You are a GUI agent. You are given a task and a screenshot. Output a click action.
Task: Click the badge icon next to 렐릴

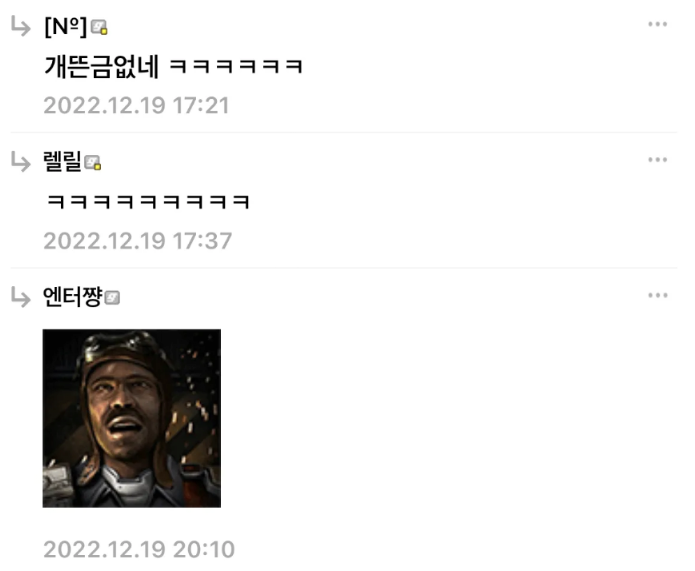[x=93, y=163]
